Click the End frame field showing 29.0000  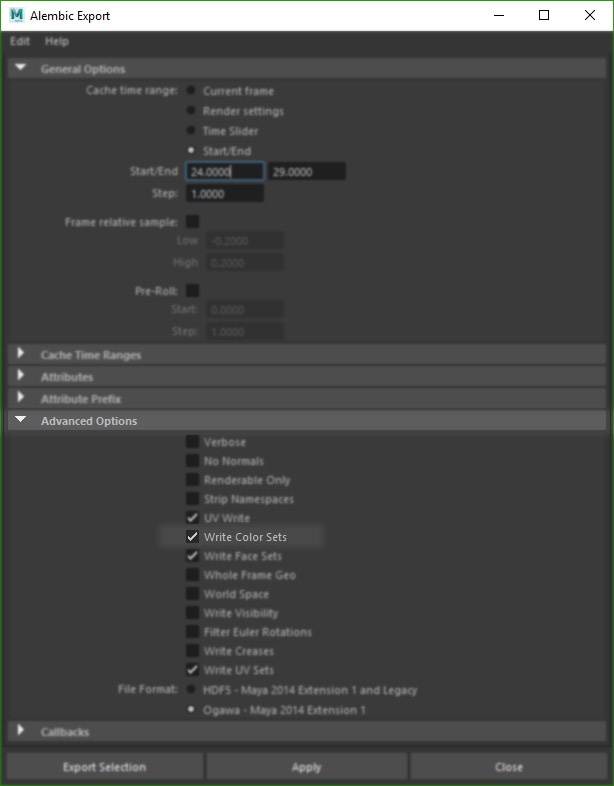pyautogui.click(x=307, y=171)
